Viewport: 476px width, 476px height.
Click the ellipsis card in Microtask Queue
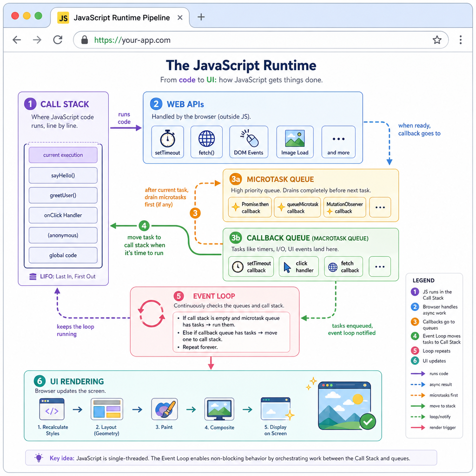pos(380,208)
